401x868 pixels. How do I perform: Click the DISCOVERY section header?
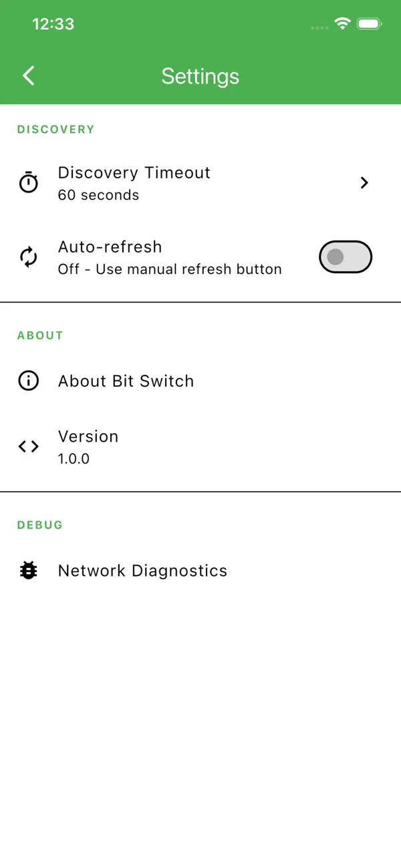(x=55, y=129)
